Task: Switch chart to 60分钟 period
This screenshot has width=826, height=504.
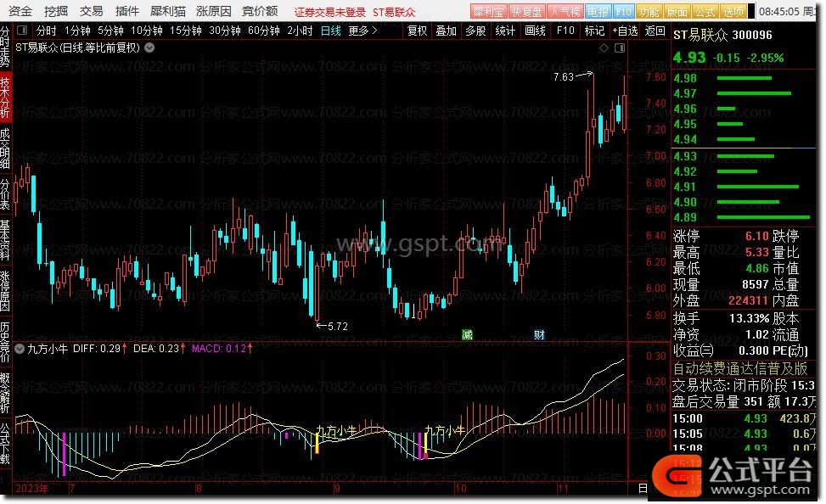Action: [x=264, y=31]
